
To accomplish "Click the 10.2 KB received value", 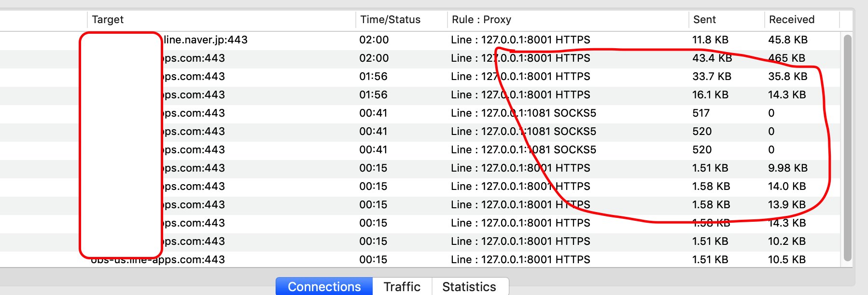I will point(787,241).
